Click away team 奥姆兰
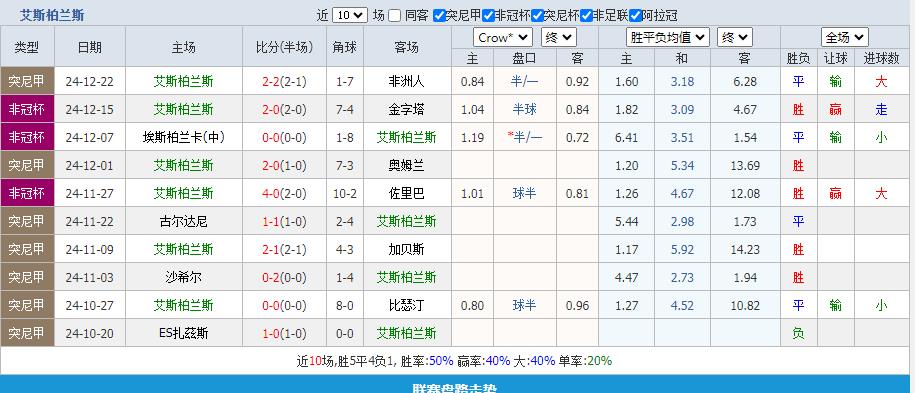Screen dimensions: 915x393 tap(407, 165)
